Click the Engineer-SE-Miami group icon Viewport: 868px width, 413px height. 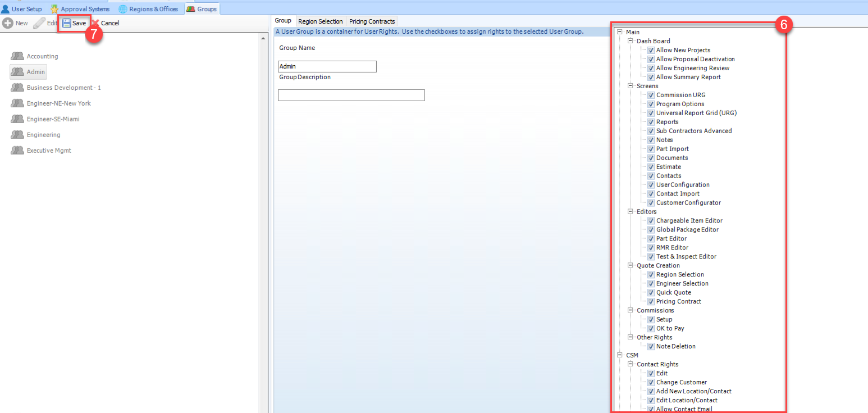[x=17, y=119]
